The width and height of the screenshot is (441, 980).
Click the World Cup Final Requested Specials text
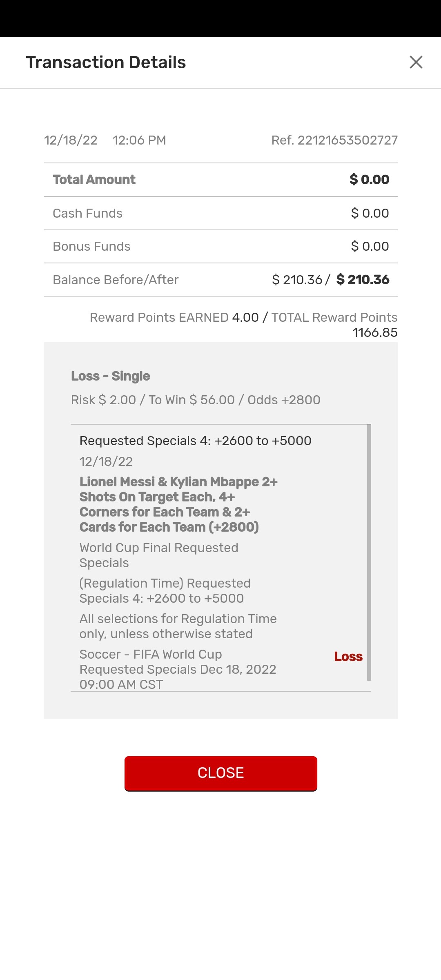click(159, 555)
